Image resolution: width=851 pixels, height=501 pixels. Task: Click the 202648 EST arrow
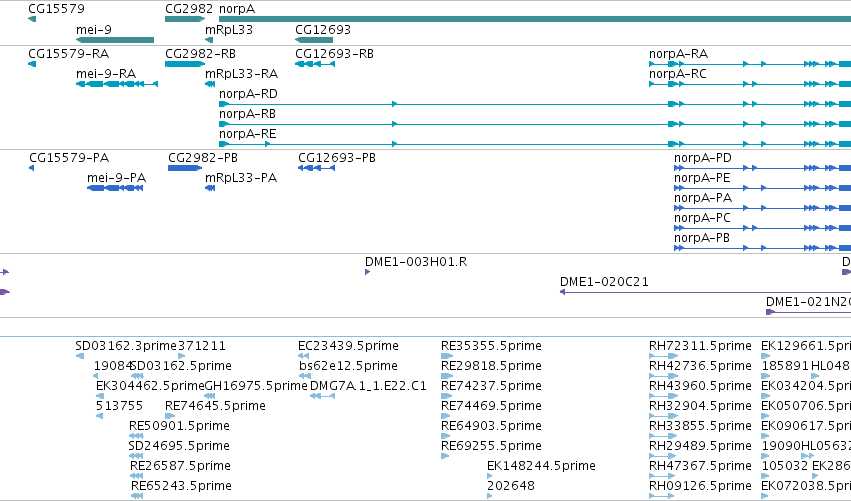point(490,496)
